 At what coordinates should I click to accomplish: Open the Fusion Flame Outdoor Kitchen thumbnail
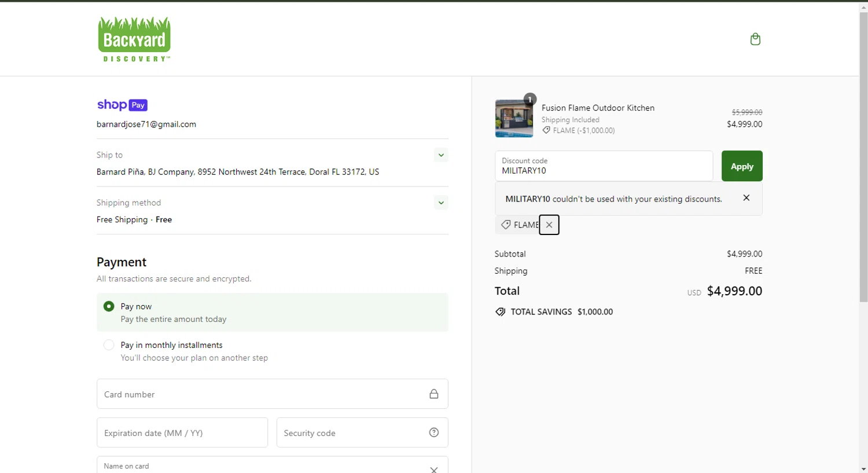pos(514,118)
